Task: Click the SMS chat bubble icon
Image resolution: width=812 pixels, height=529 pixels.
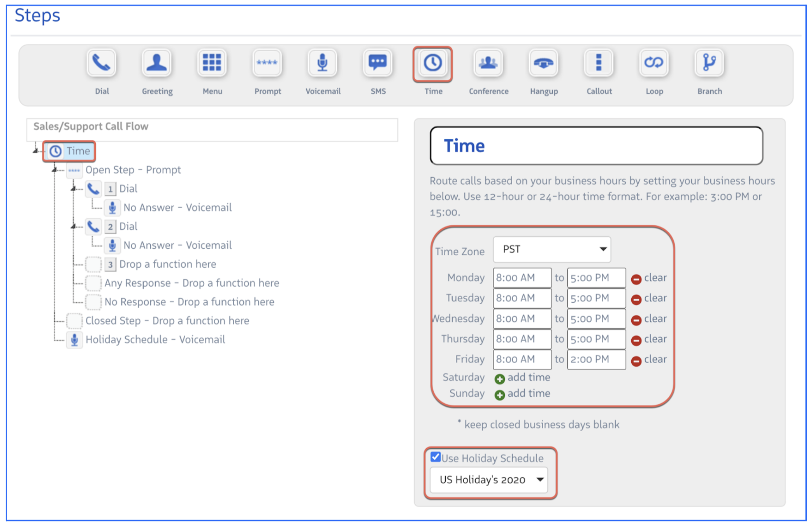Action: [x=378, y=63]
